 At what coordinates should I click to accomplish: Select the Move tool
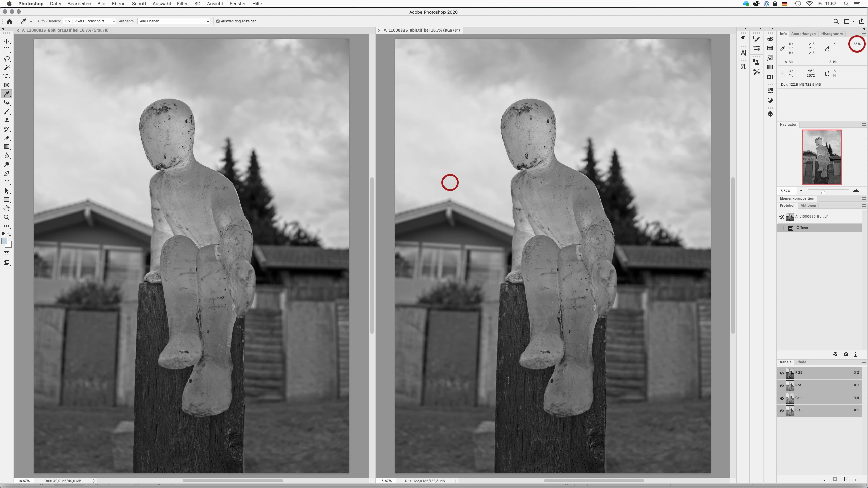(x=7, y=41)
